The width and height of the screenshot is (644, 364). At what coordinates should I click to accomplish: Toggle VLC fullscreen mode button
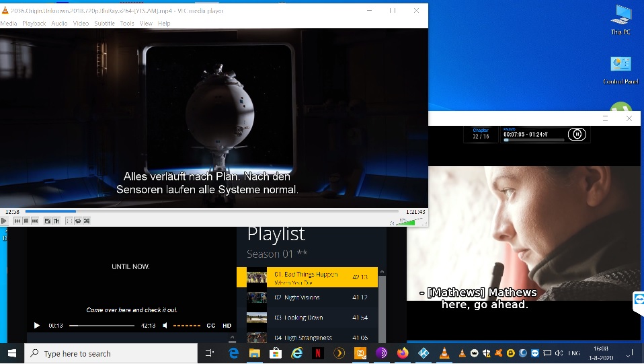pyautogui.click(x=47, y=221)
